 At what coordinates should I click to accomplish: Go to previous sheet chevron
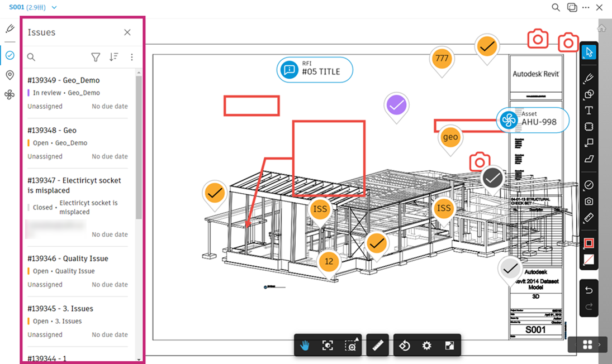[x=575, y=344]
